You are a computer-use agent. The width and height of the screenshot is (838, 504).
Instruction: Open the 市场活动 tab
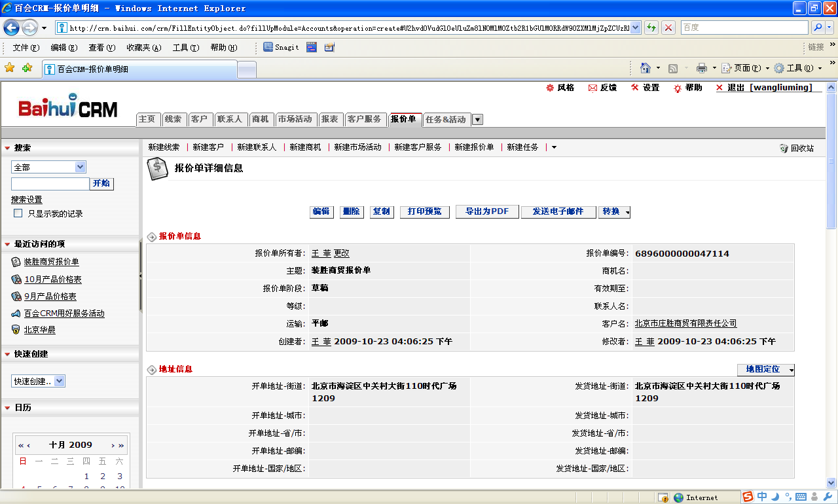point(295,119)
